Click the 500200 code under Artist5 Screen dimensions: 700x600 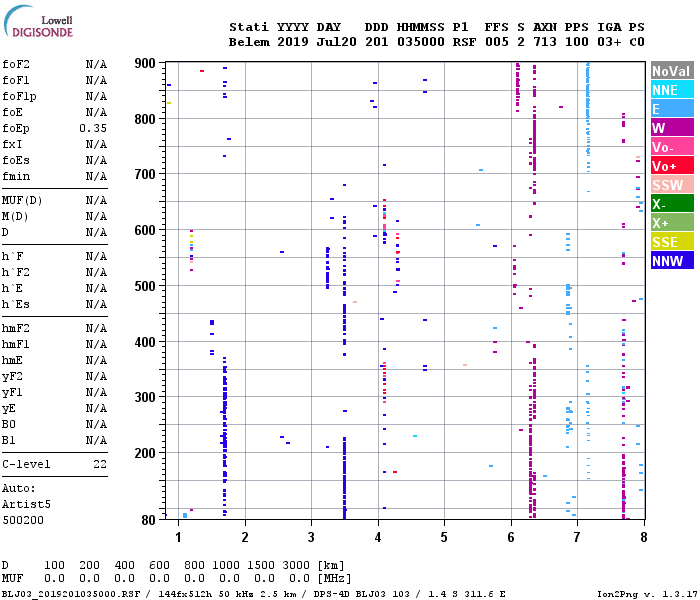click(x=23, y=521)
